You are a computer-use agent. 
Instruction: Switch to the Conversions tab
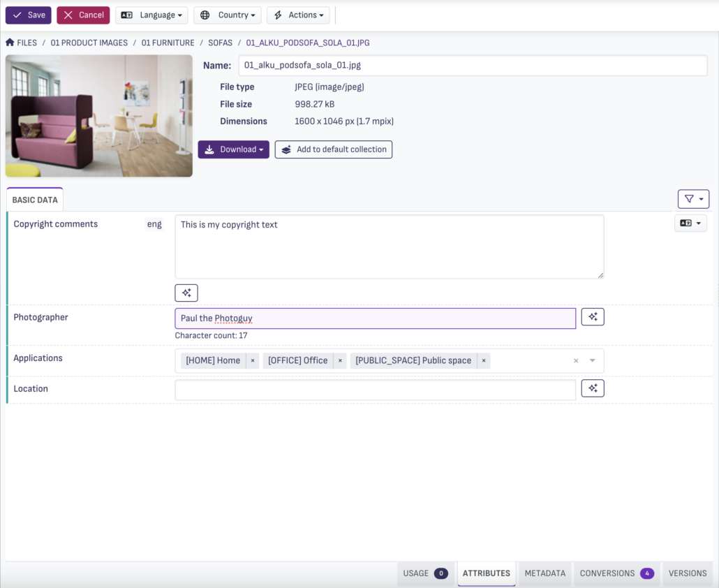(616, 573)
